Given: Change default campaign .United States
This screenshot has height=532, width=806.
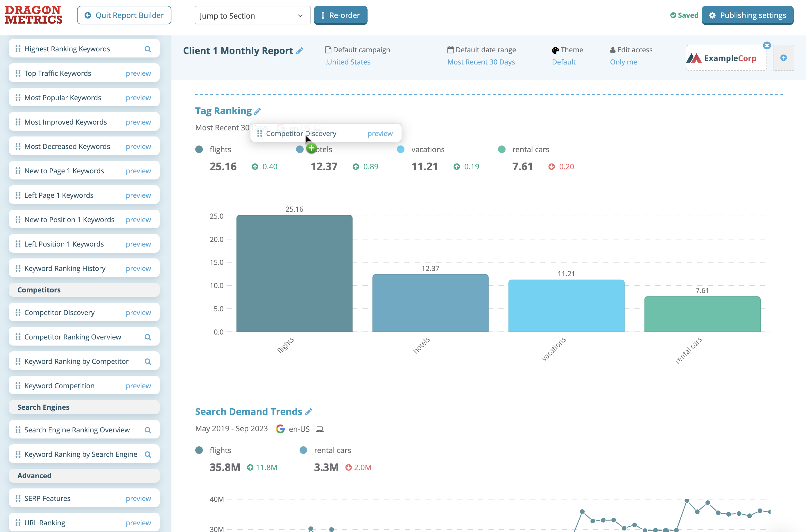Looking at the screenshot, I should click(348, 62).
